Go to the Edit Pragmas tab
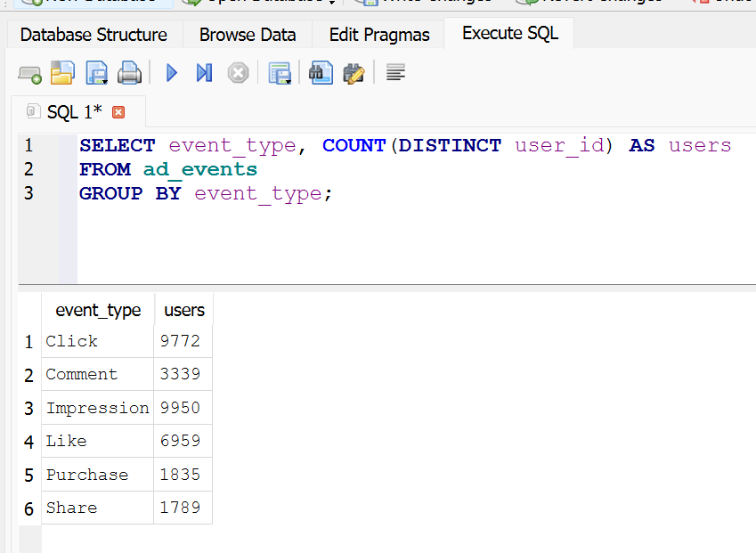This screenshot has width=756, height=553. 379,35
